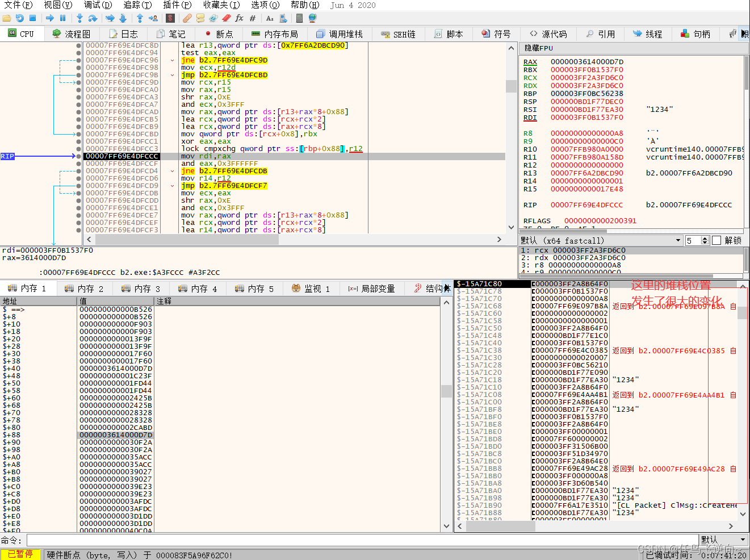Toggle the 解锁 checkbox
This screenshot has height=560, width=750.
[717, 240]
